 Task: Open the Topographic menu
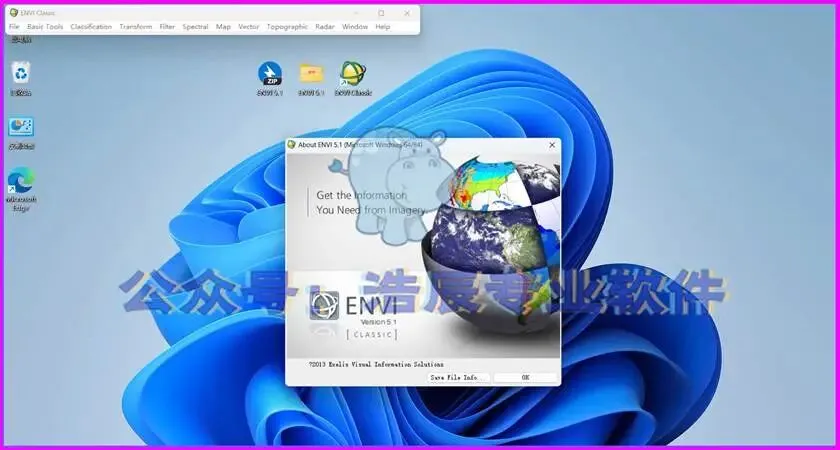287,26
